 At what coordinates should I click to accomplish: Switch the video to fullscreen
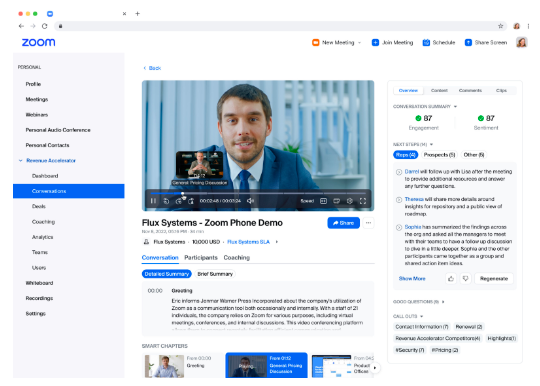(363, 201)
